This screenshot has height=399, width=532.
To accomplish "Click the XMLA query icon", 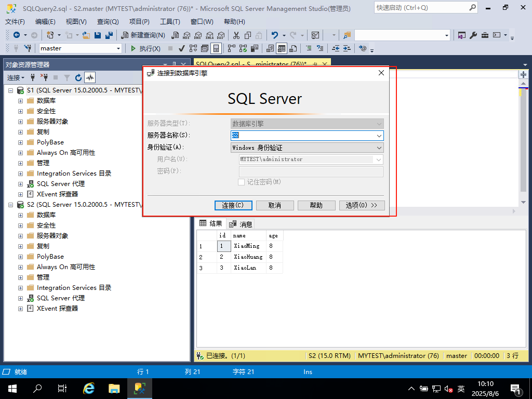I will (x=209, y=35).
